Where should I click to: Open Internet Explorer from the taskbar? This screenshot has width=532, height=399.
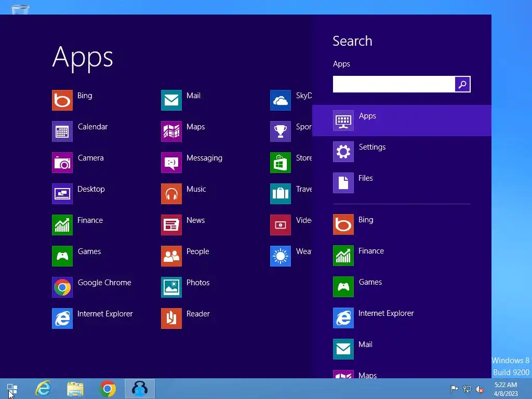(43, 389)
